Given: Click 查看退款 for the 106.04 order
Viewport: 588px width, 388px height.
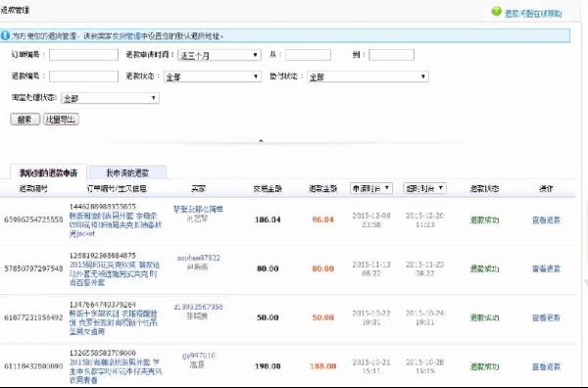Looking at the screenshot, I should 546,220.
